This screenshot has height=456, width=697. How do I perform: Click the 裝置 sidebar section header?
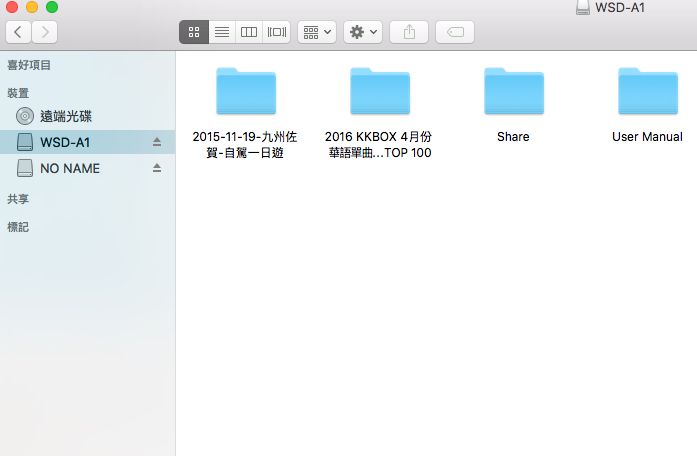[18, 93]
